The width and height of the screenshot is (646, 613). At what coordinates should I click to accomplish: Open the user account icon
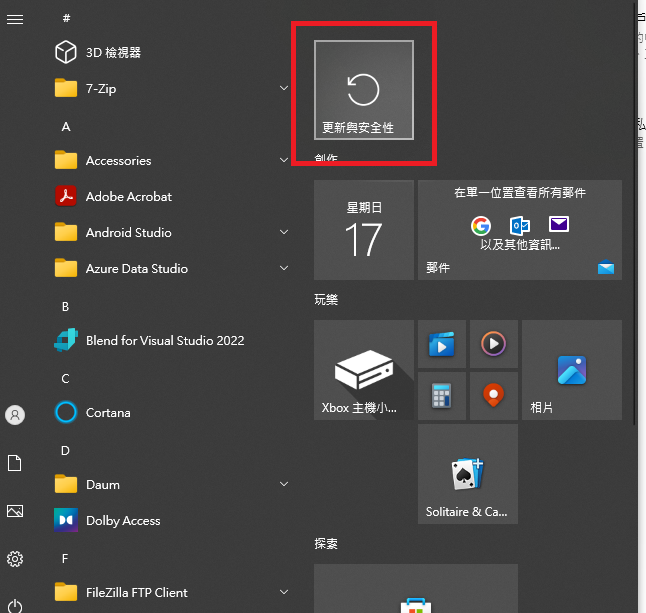tap(15, 414)
